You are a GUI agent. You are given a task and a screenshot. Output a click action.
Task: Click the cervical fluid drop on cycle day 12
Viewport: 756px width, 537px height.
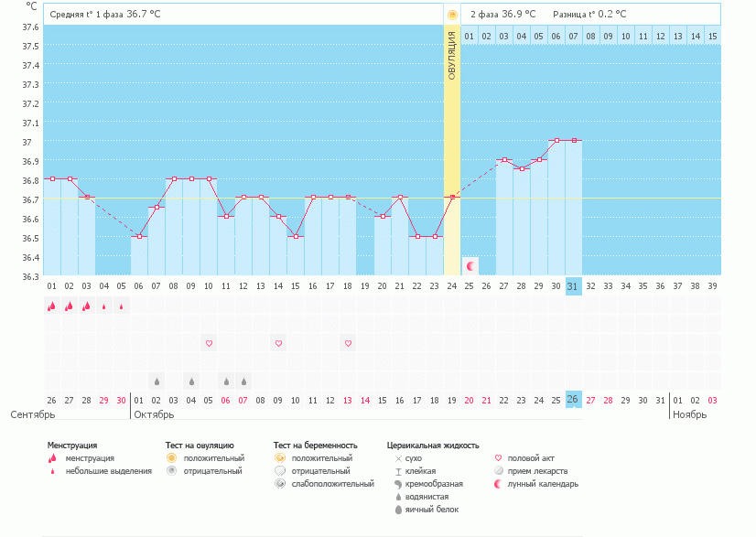click(243, 381)
